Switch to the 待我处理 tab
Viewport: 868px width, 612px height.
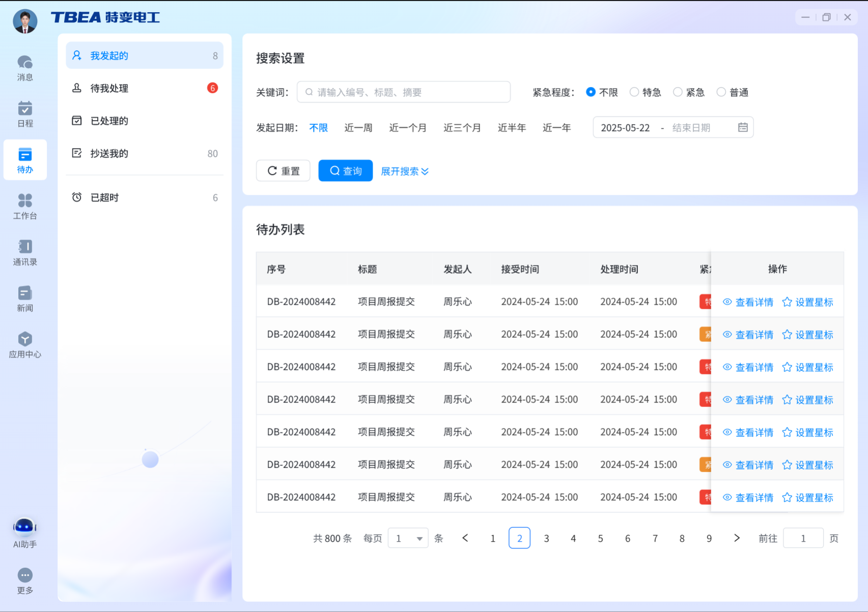click(x=109, y=88)
